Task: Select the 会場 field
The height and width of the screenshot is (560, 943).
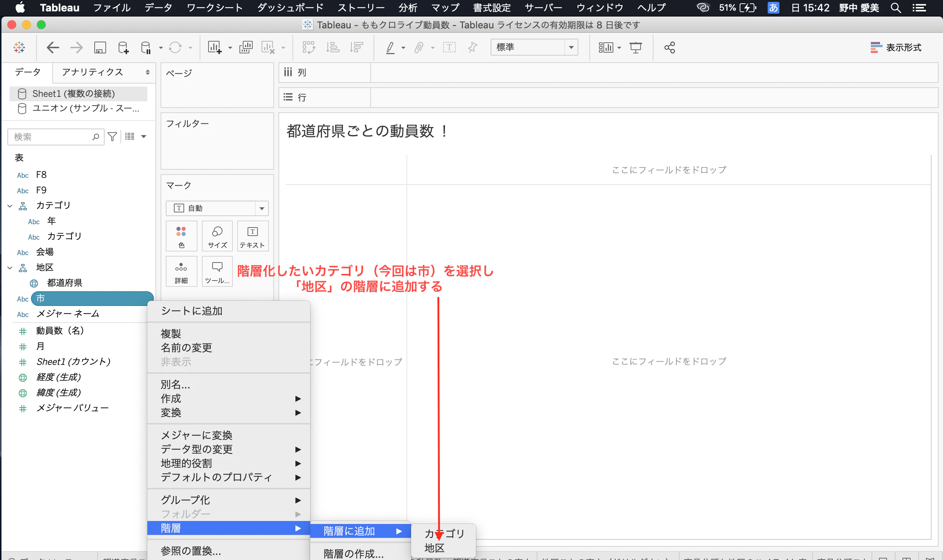Action: [45, 252]
